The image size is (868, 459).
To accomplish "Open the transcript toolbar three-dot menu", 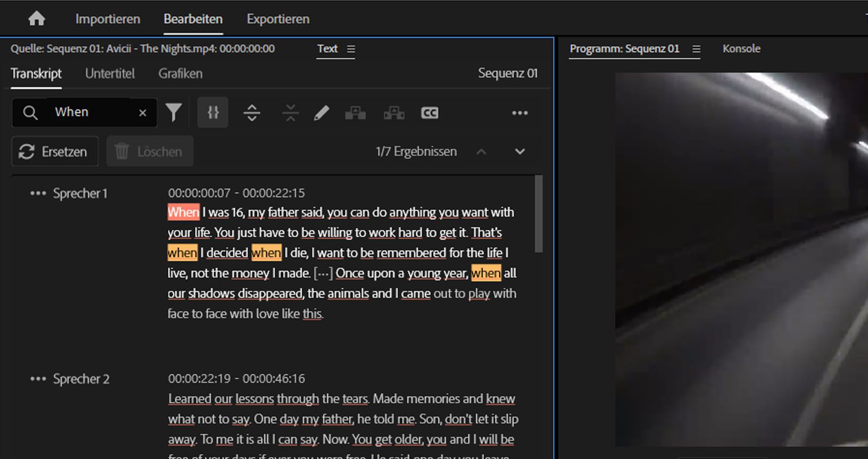I will coord(520,113).
